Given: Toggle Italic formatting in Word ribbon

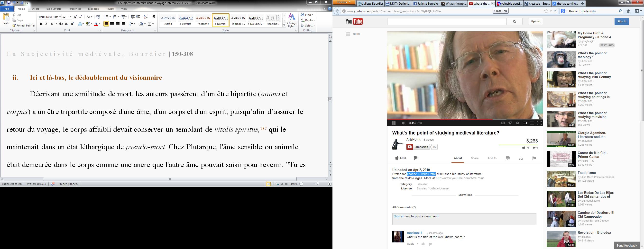Looking at the screenshot, I should (46, 24).
